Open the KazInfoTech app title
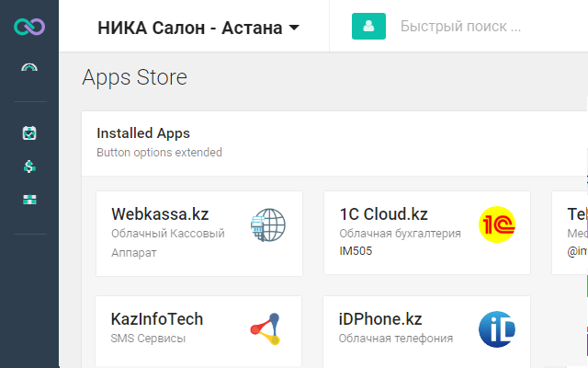Screen dimensions: 588x368 157,319
